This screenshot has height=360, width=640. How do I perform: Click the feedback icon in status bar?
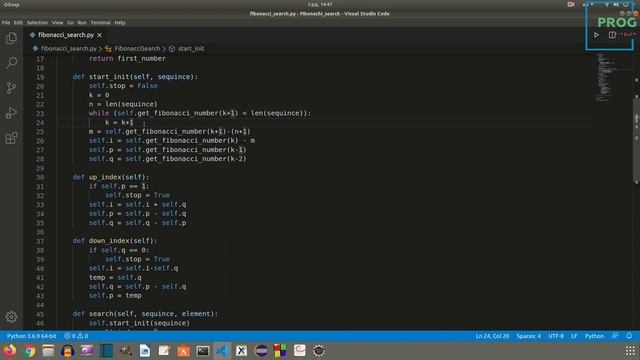tap(615, 336)
